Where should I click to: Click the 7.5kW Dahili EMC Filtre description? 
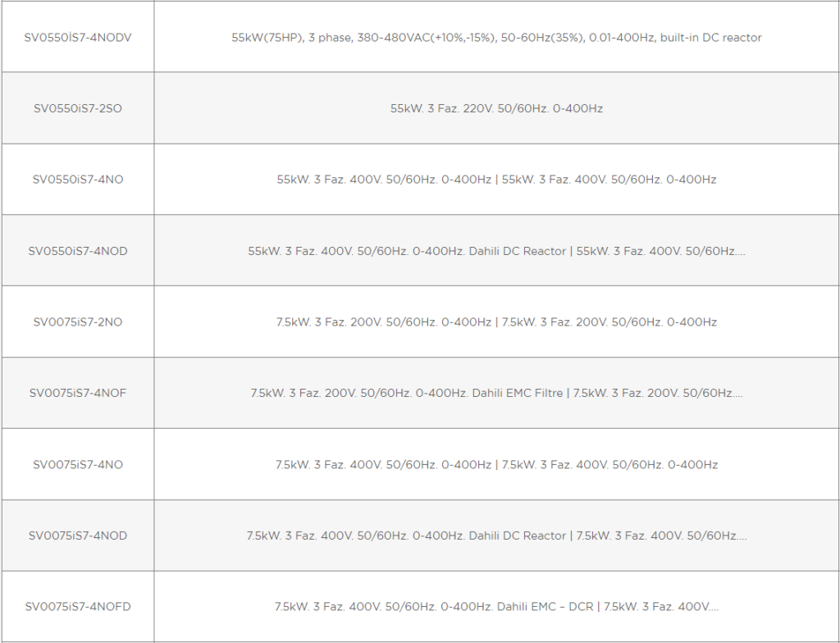(496, 393)
